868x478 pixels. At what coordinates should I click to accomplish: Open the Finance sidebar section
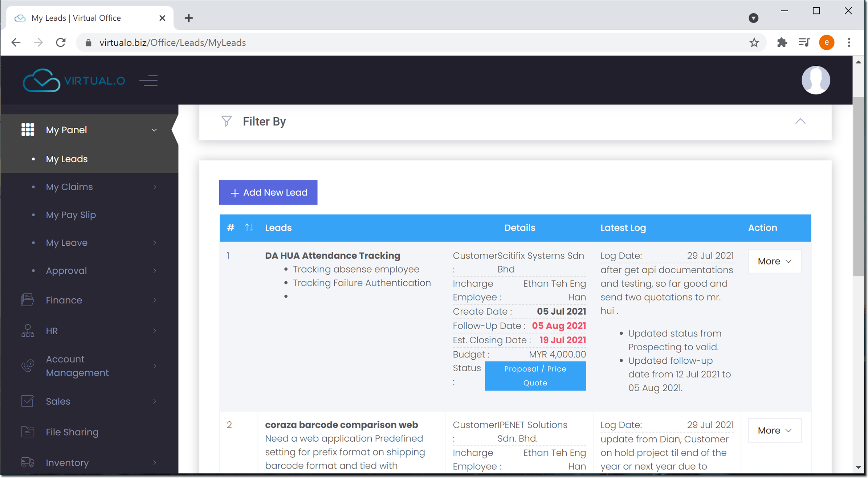[x=64, y=300]
